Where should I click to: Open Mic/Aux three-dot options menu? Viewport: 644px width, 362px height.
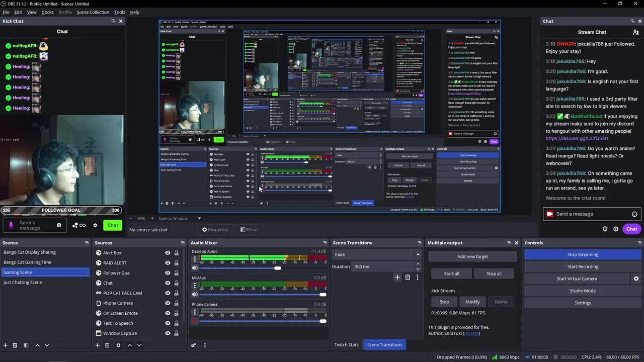(x=195, y=286)
